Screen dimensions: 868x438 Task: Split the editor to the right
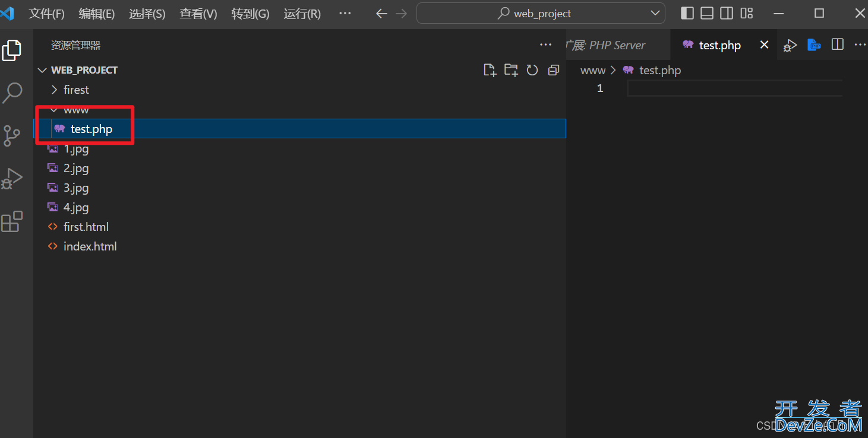pyautogui.click(x=838, y=45)
